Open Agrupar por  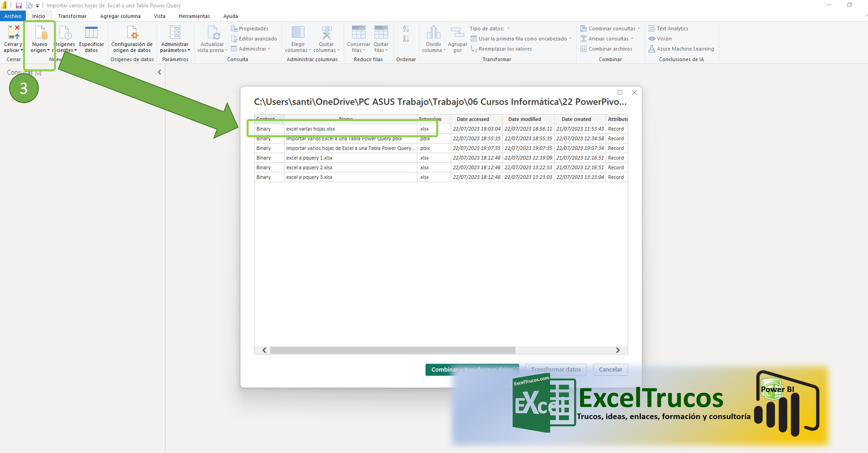[x=457, y=38]
